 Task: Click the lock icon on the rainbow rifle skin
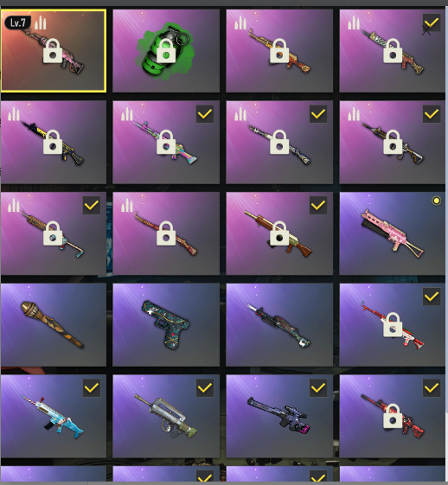point(166,142)
